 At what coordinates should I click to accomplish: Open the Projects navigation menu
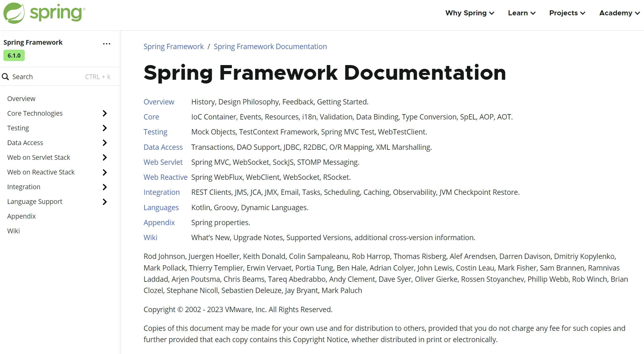click(567, 13)
